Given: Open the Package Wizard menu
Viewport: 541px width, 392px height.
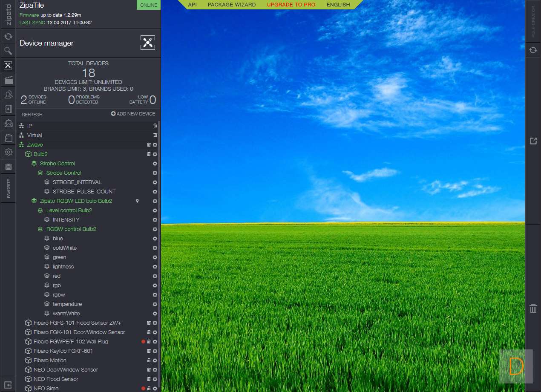Looking at the screenshot, I should pos(231,5).
